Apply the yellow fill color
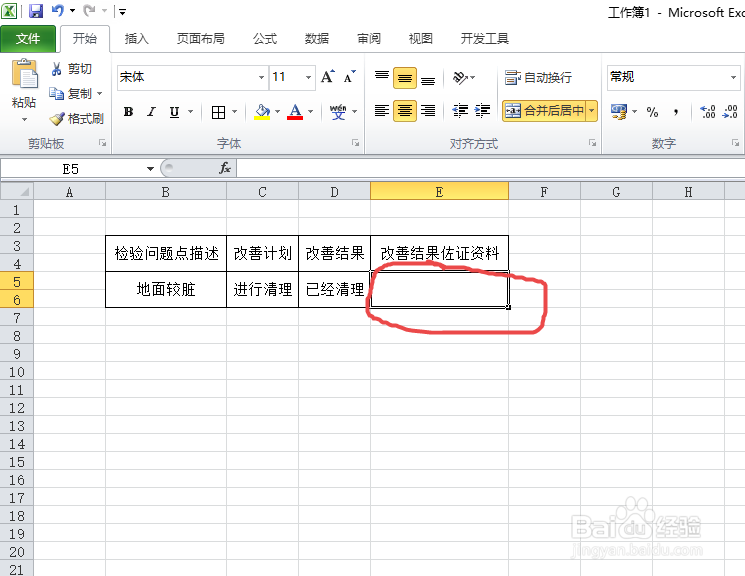 click(x=262, y=112)
